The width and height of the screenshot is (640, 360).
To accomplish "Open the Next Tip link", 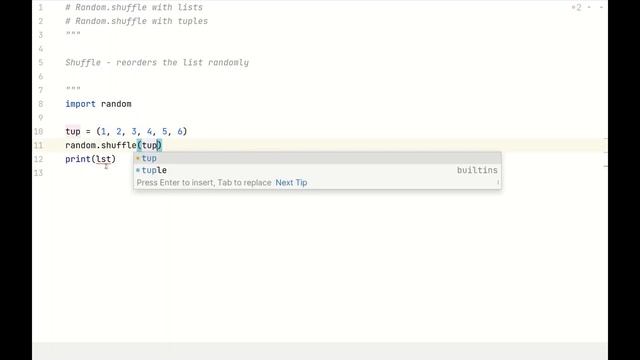I will pyautogui.click(x=291, y=182).
